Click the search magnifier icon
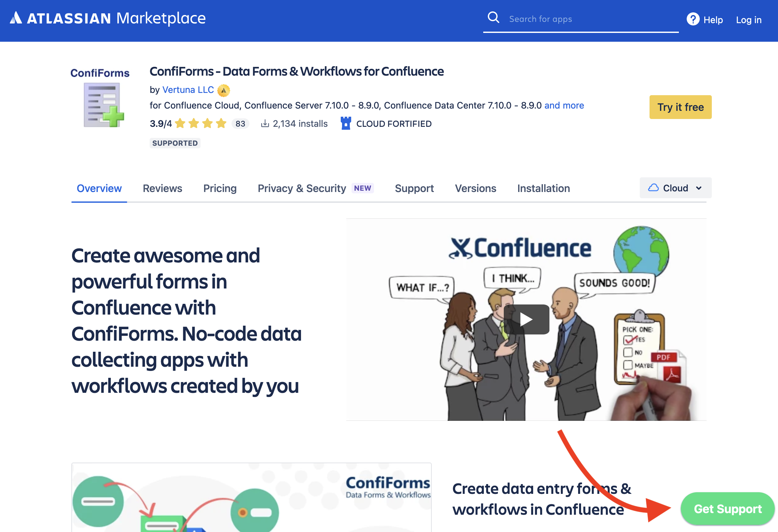778x532 pixels. tap(493, 17)
